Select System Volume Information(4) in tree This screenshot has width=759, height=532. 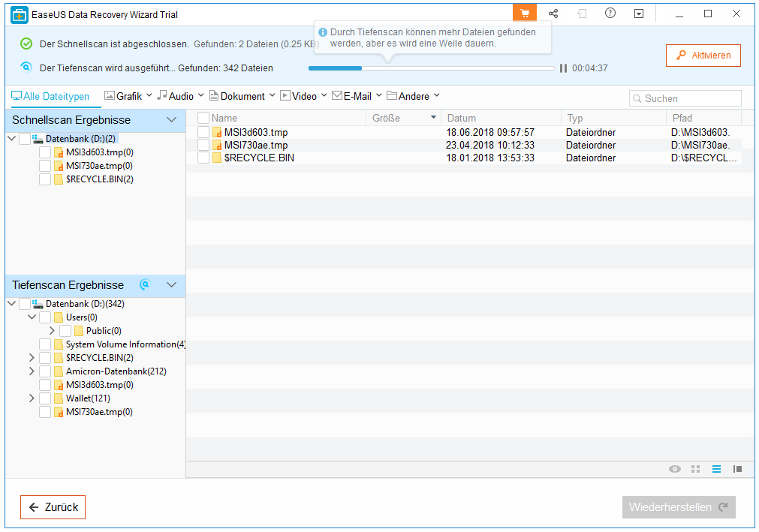click(x=126, y=344)
